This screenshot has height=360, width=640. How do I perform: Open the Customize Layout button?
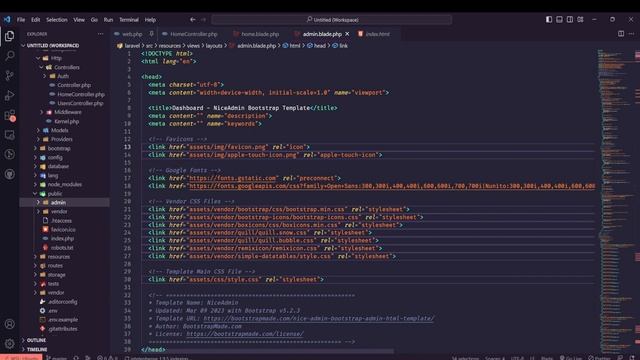pyautogui.click(x=580, y=19)
